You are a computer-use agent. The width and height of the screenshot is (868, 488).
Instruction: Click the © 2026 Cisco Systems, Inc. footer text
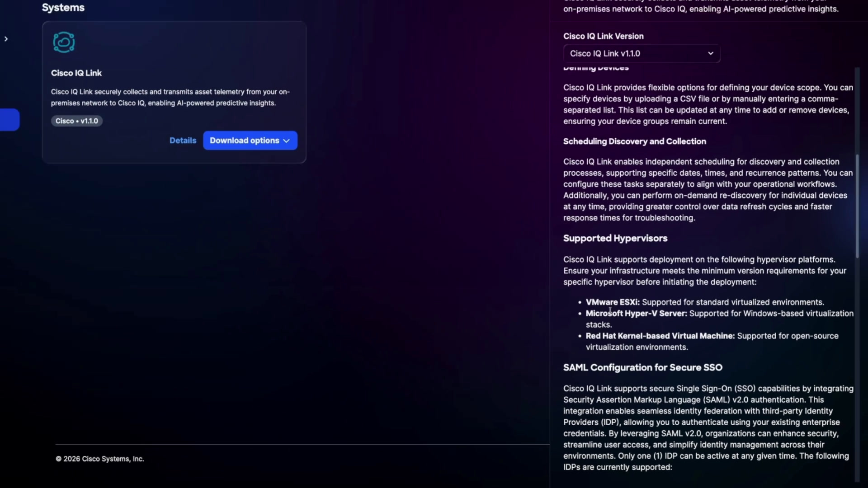pos(100,459)
